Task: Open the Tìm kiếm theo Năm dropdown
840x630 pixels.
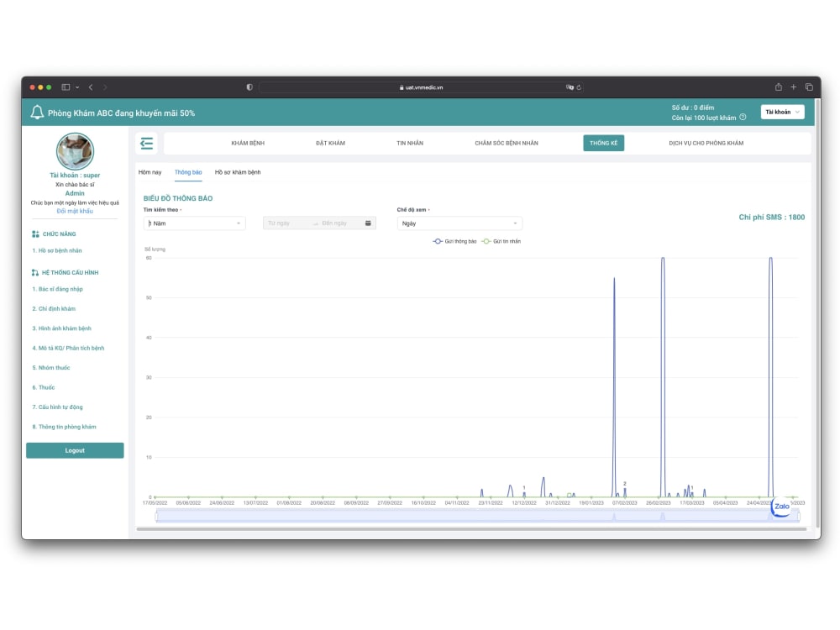Action: (194, 223)
